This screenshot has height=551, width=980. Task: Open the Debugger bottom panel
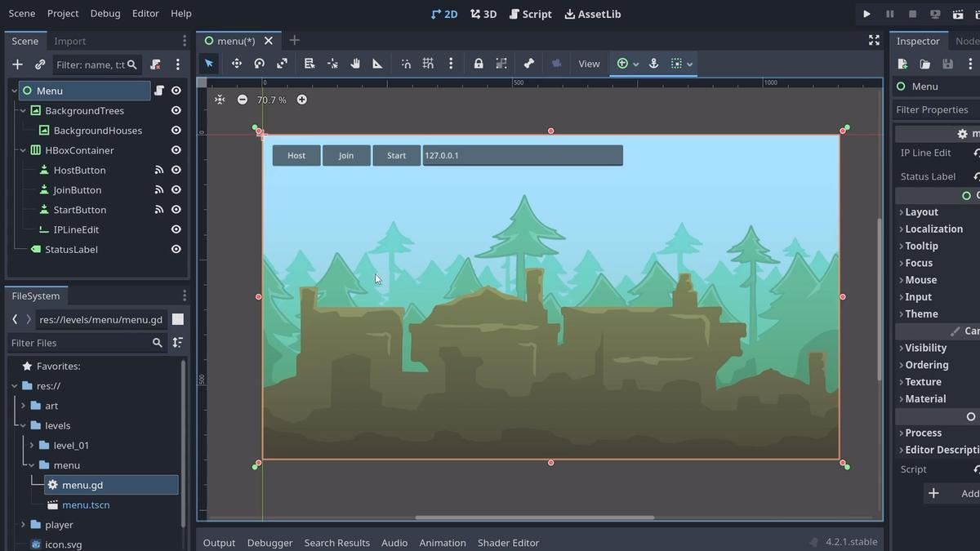click(269, 542)
